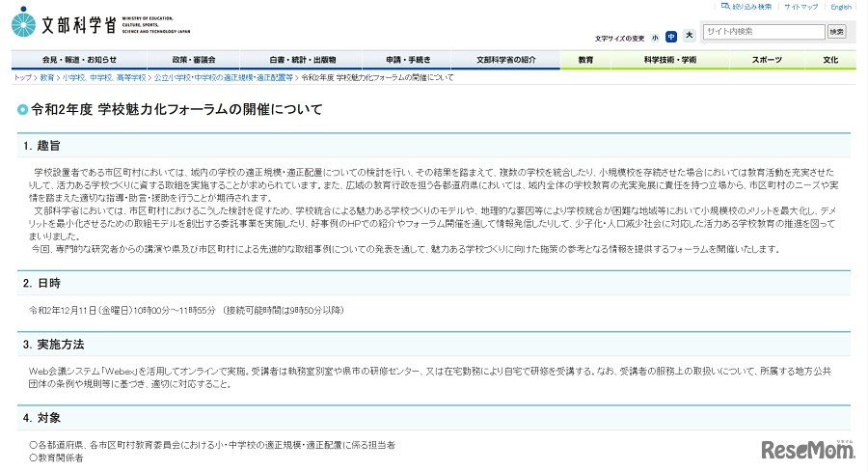Screen dimensions: 868x472
Task: Select the 教育 category tab
Action: pos(585,59)
